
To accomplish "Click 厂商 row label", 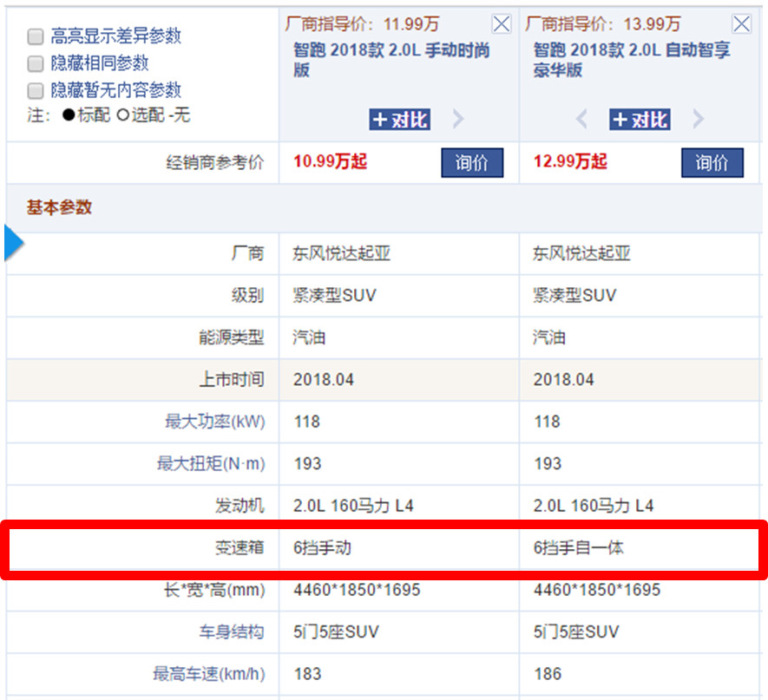I will 248,253.
